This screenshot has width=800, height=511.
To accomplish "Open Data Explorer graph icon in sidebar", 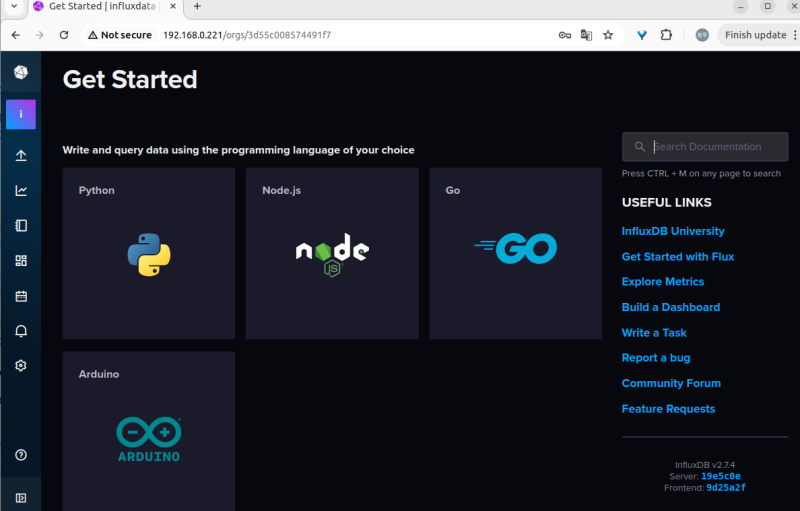I will click(21, 191).
